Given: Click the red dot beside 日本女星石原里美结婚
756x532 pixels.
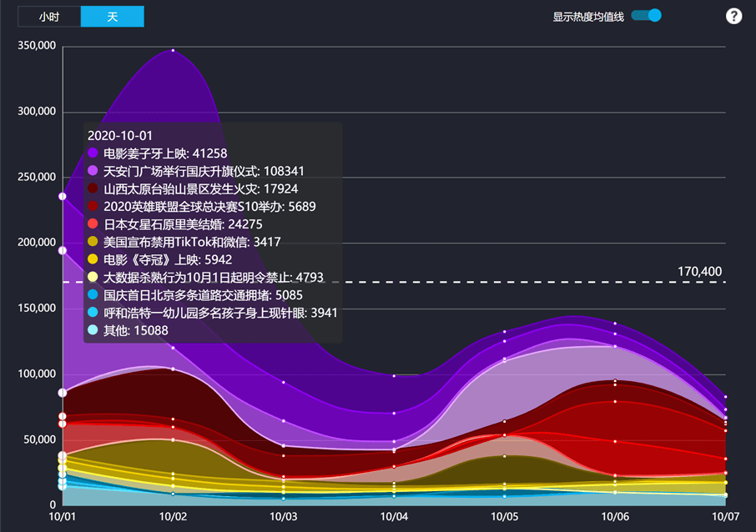Looking at the screenshot, I should (x=93, y=224).
